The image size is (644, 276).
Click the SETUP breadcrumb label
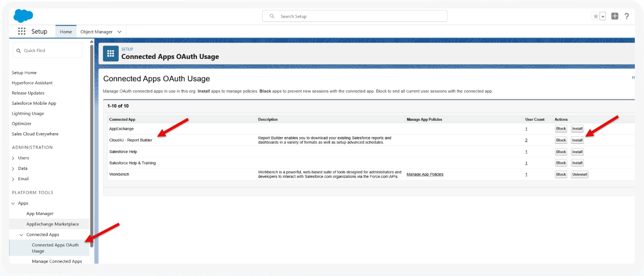click(x=127, y=49)
